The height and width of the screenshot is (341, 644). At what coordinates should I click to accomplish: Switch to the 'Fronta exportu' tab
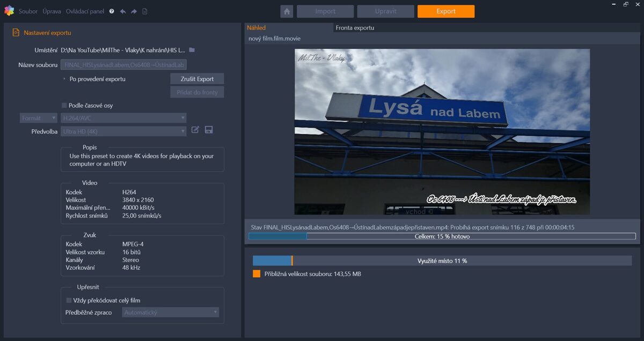(355, 28)
